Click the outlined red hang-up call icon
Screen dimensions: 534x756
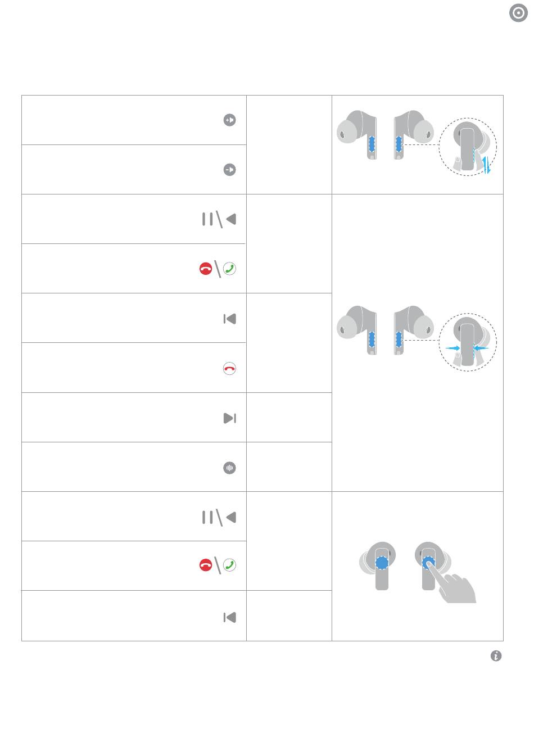point(229,369)
